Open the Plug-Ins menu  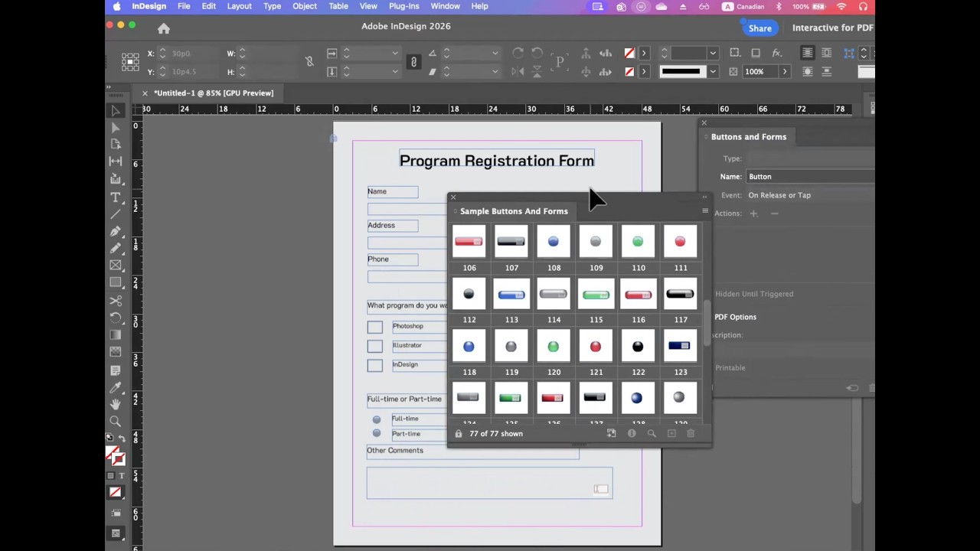click(403, 6)
